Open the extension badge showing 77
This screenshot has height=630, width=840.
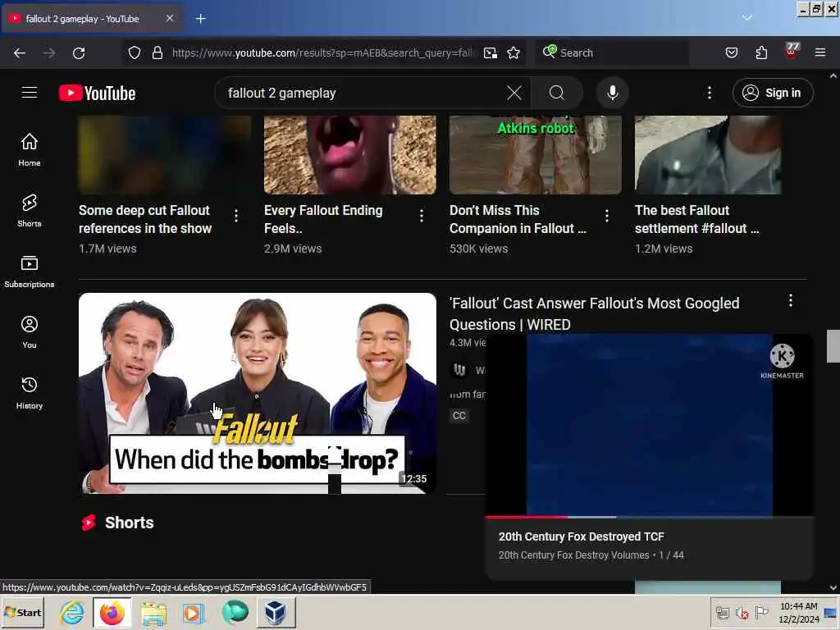click(792, 50)
